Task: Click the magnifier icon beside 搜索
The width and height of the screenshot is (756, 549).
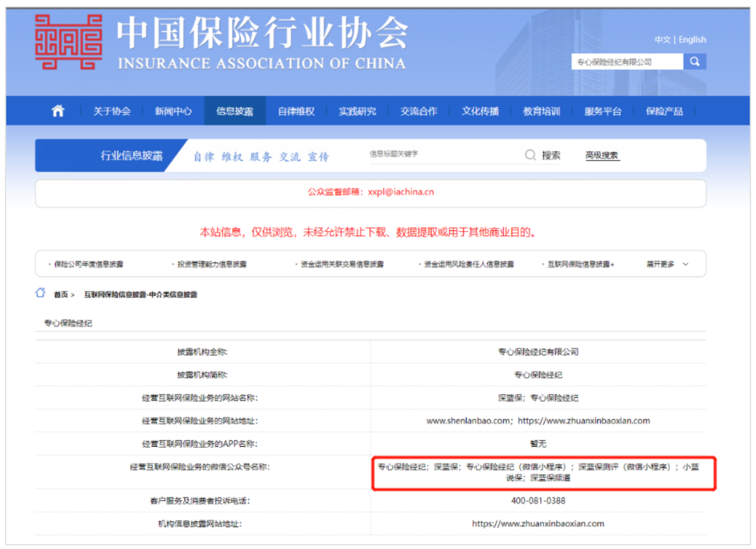Action: (530, 155)
